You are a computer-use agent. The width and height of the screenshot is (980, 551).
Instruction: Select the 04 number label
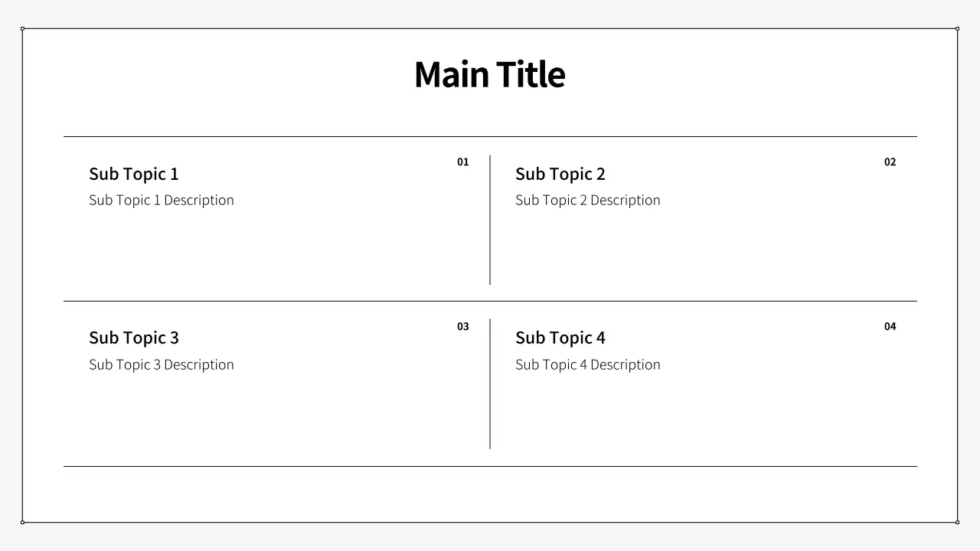(890, 327)
